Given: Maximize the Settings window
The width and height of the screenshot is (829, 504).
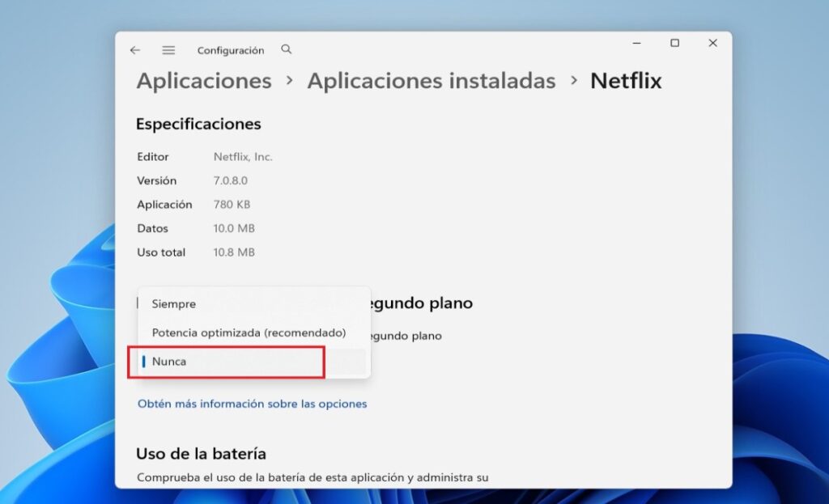Looking at the screenshot, I should 674,42.
